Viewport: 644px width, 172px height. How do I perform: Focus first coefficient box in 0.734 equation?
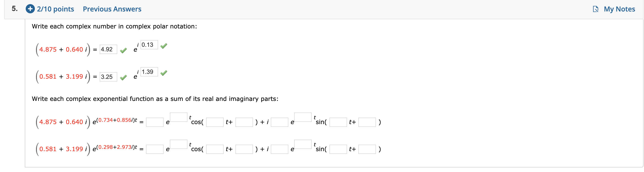(155, 122)
